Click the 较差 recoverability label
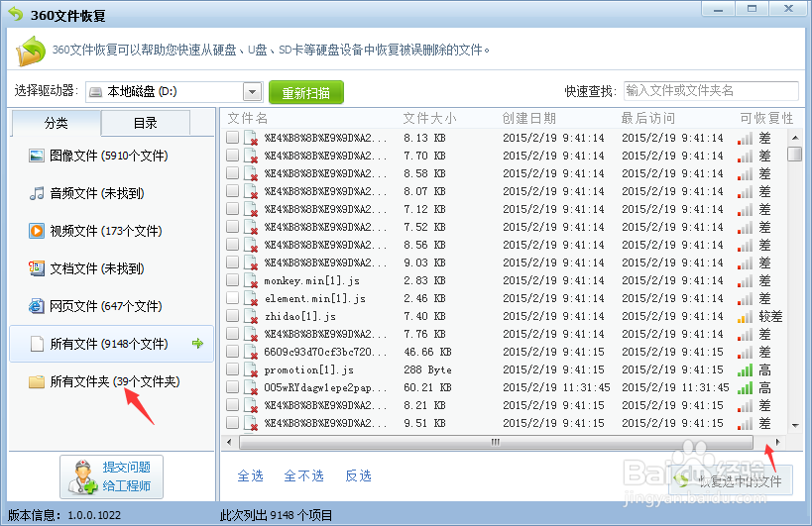Viewport: 812px width, 526px height. pos(770,317)
